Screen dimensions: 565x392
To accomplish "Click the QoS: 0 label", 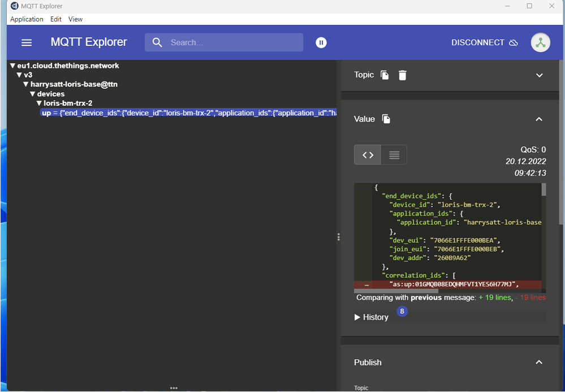I will pyautogui.click(x=533, y=149).
